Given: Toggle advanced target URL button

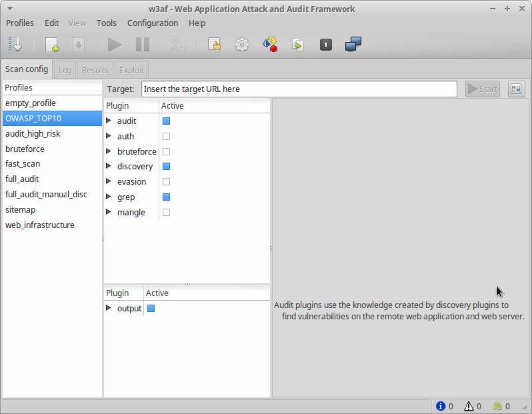Looking at the screenshot, I should click(516, 89).
